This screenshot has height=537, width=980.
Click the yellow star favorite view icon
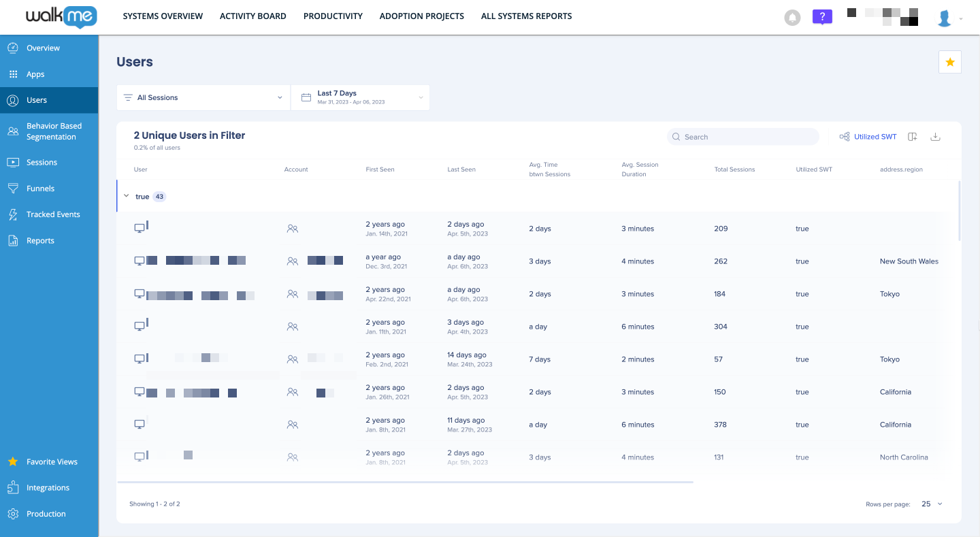tap(949, 61)
